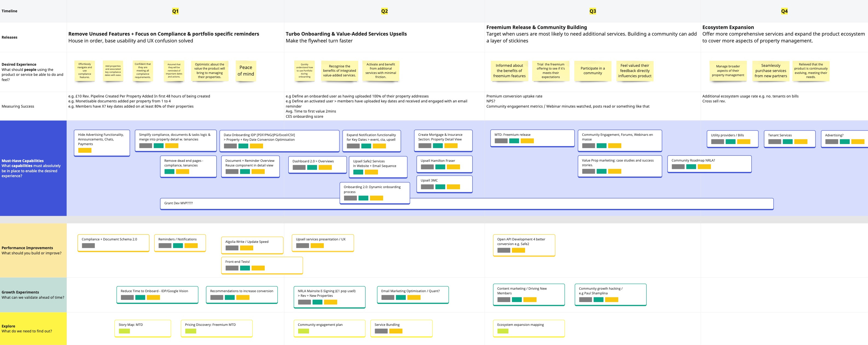
Task: Open the 'MTD: Freemium release' card
Action: 532,138
